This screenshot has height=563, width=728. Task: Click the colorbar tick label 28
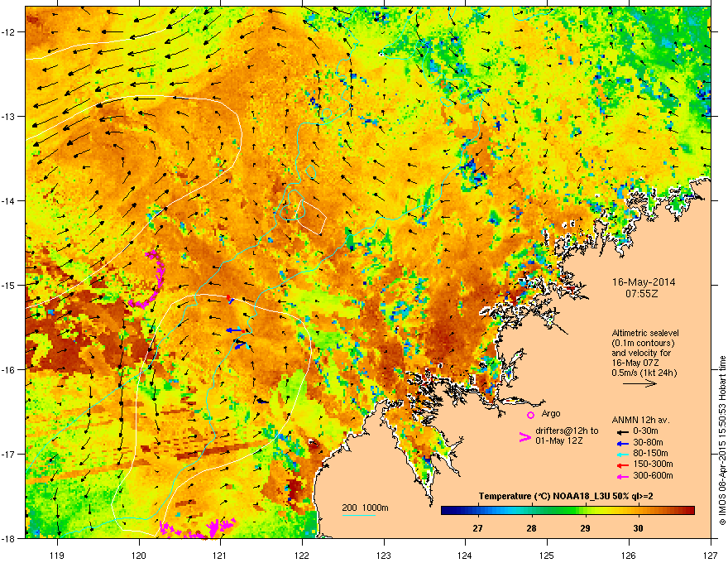532,528
